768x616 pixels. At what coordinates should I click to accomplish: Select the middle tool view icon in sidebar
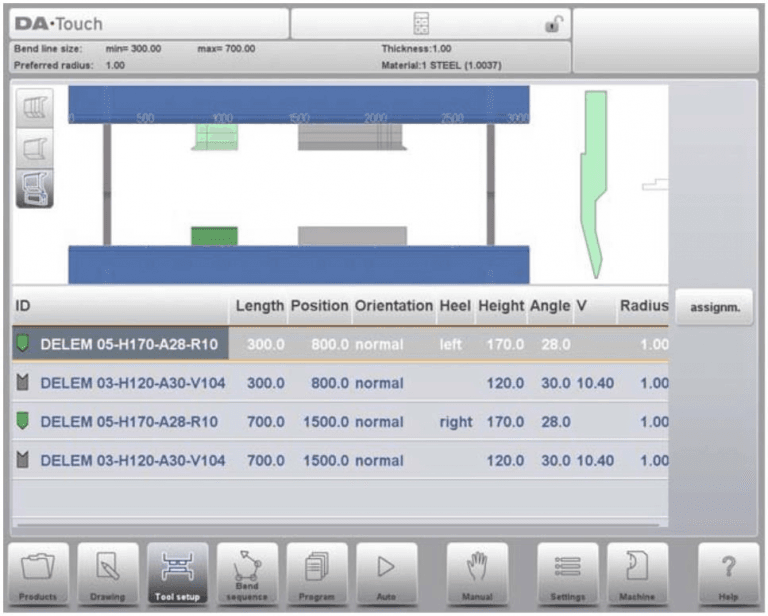[x=35, y=148]
